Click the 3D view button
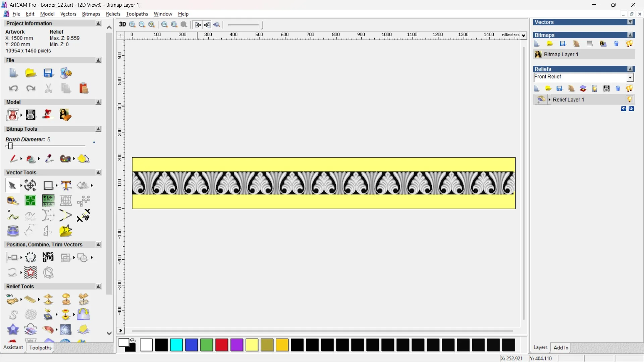This screenshot has height=362, width=644. tap(122, 24)
